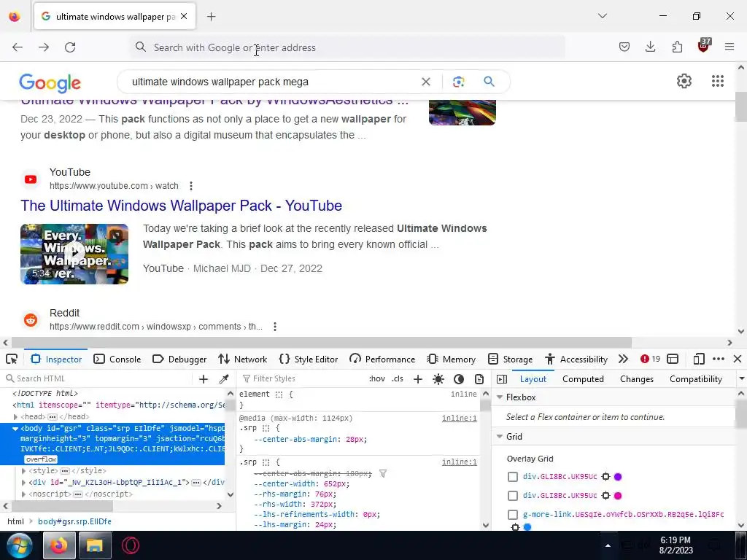Open the Firefox hamburger application menu
This screenshot has width=747, height=560.
pyautogui.click(x=729, y=47)
